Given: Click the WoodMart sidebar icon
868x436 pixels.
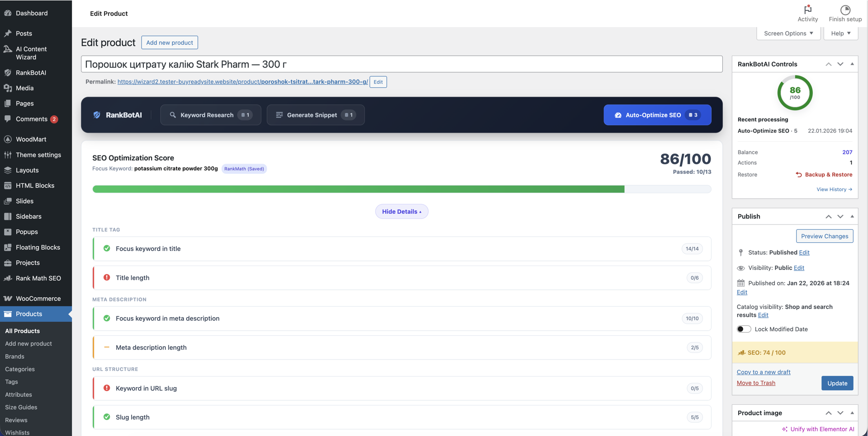Looking at the screenshot, I should [x=8, y=139].
